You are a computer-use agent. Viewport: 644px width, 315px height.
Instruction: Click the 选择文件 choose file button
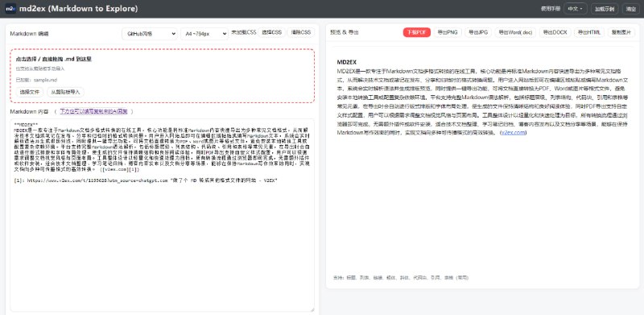[x=30, y=92]
